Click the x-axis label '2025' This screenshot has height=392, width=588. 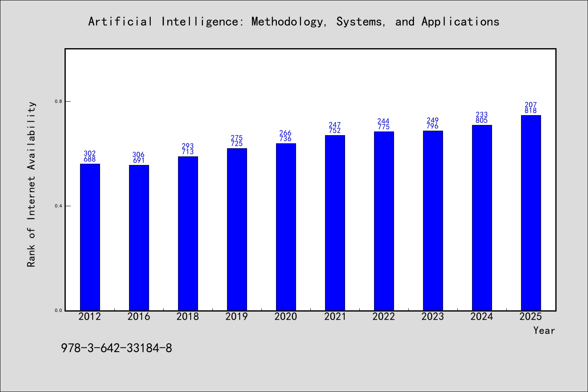coord(531,316)
